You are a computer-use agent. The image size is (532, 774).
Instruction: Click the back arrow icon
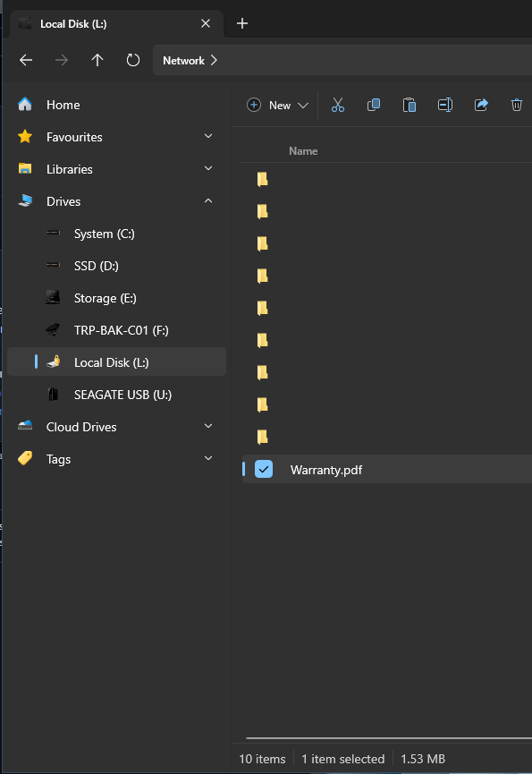coord(25,60)
